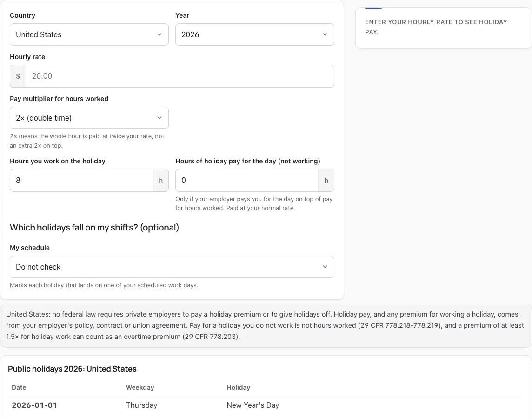Image resolution: width=532 pixels, height=419 pixels.
Task: Focus the Hours you work on holiday field
Action: point(81,180)
